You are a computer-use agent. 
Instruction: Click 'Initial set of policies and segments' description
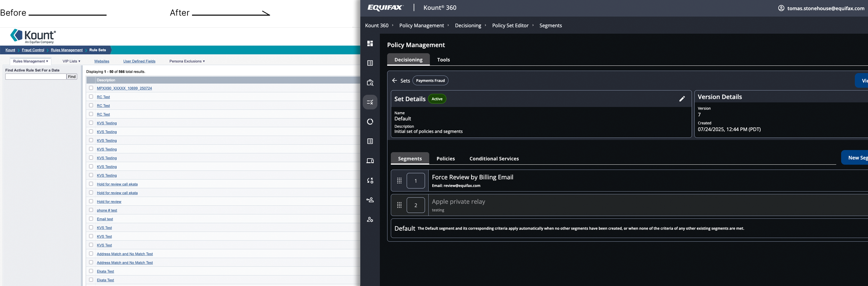(x=428, y=131)
